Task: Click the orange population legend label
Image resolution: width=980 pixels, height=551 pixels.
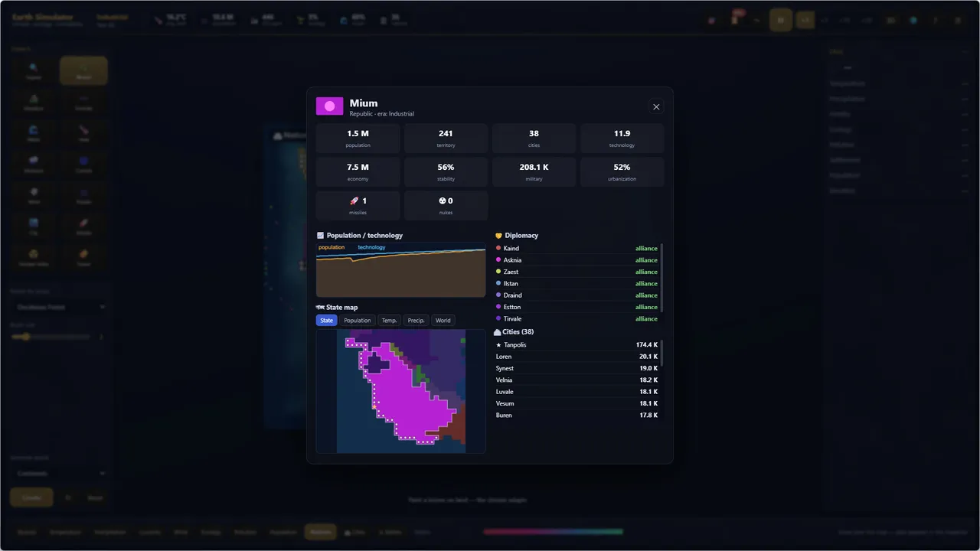Action: tap(332, 247)
